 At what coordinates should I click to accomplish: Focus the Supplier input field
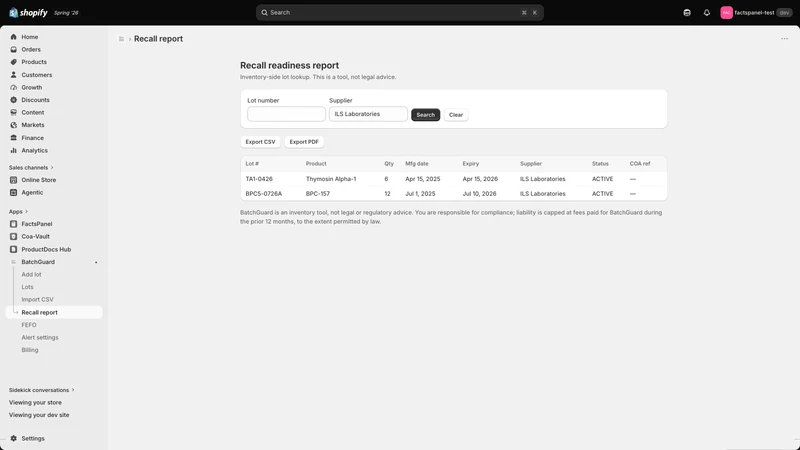[x=368, y=114]
